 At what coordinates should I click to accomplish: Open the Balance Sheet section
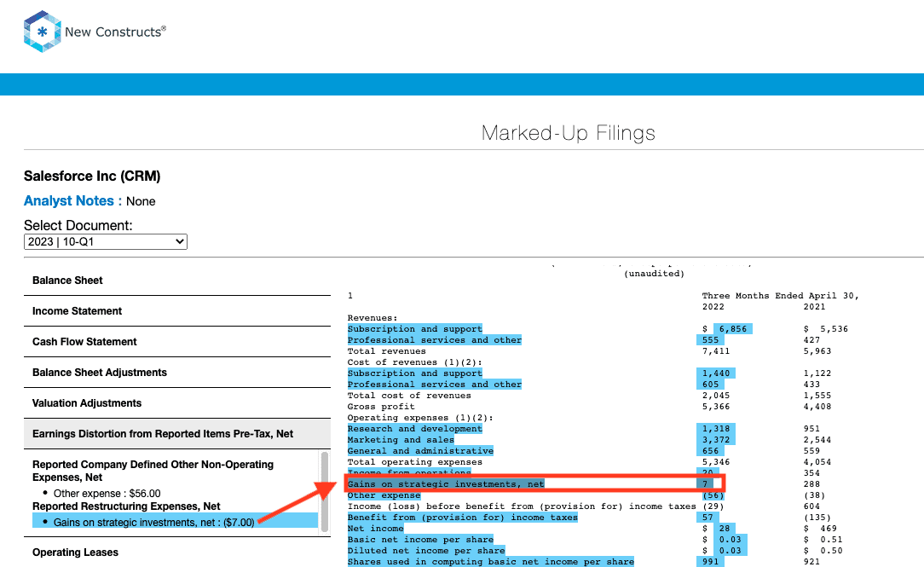point(176,281)
